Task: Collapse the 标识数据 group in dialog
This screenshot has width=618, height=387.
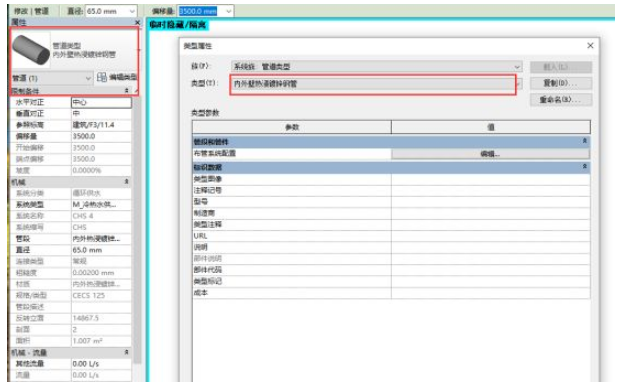Action: tap(585, 167)
